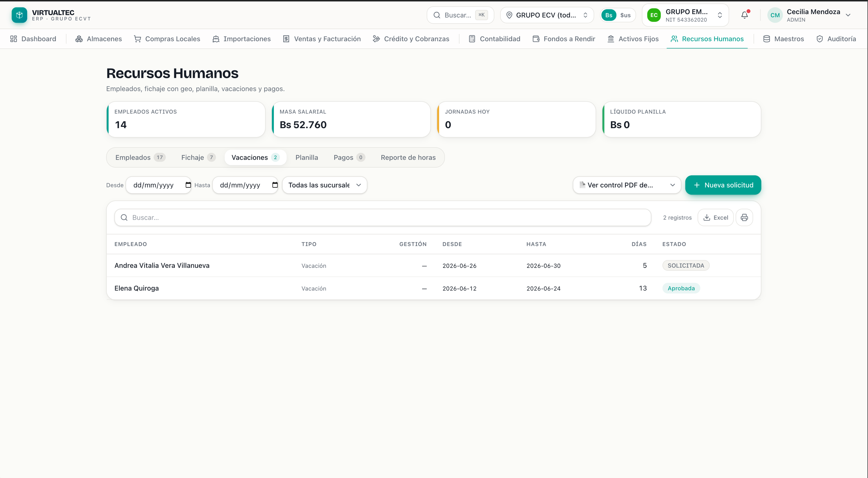Open the Ver control PDF dropdown
The width and height of the screenshot is (868, 478).
[x=627, y=185]
